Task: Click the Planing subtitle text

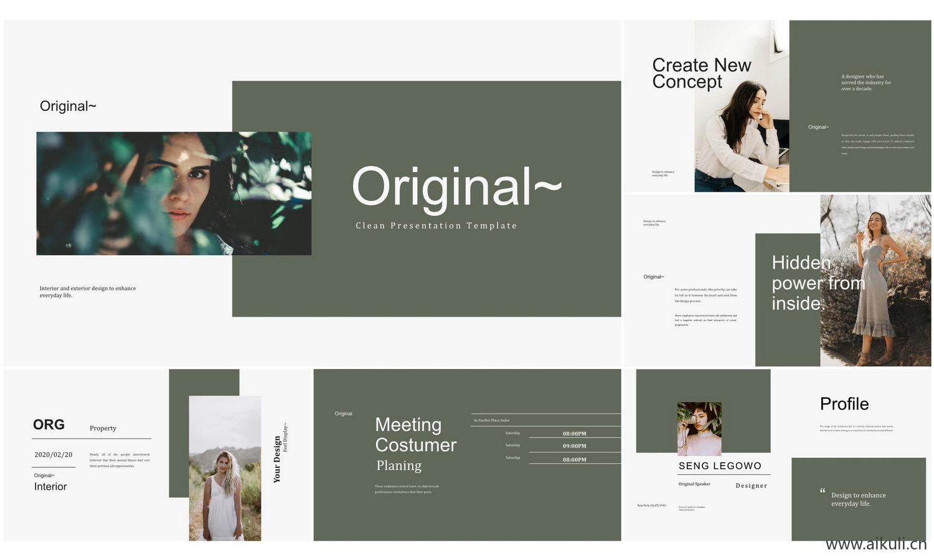Action: pyautogui.click(x=399, y=465)
